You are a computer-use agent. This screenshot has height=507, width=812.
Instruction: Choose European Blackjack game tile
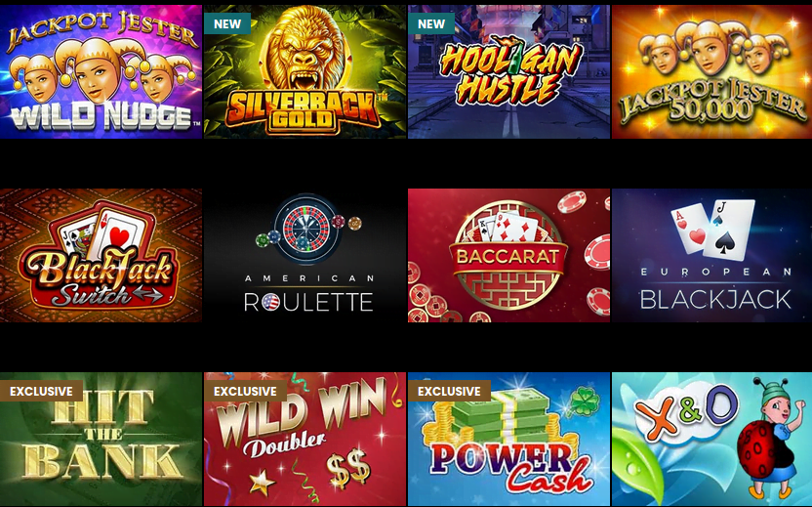click(x=712, y=255)
